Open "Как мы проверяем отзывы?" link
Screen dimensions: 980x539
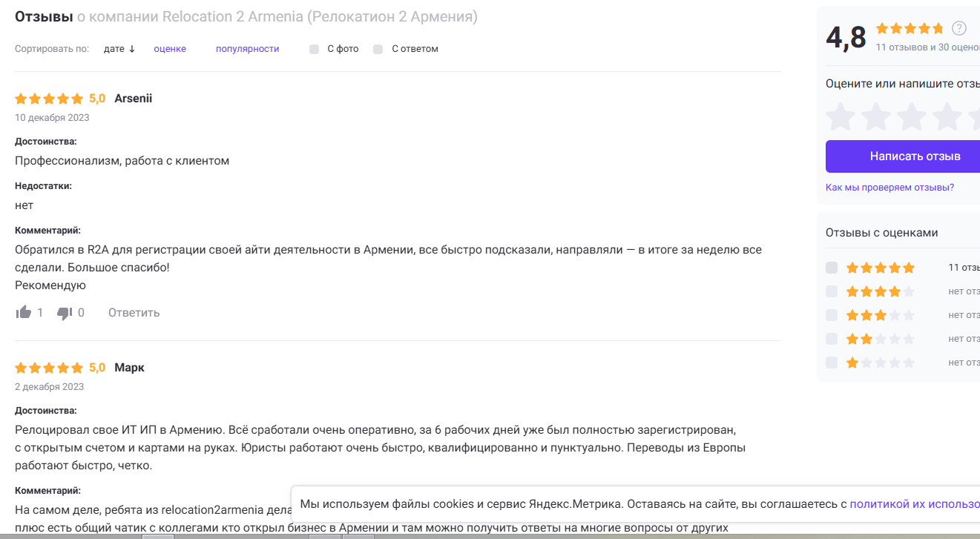[x=889, y=188]
